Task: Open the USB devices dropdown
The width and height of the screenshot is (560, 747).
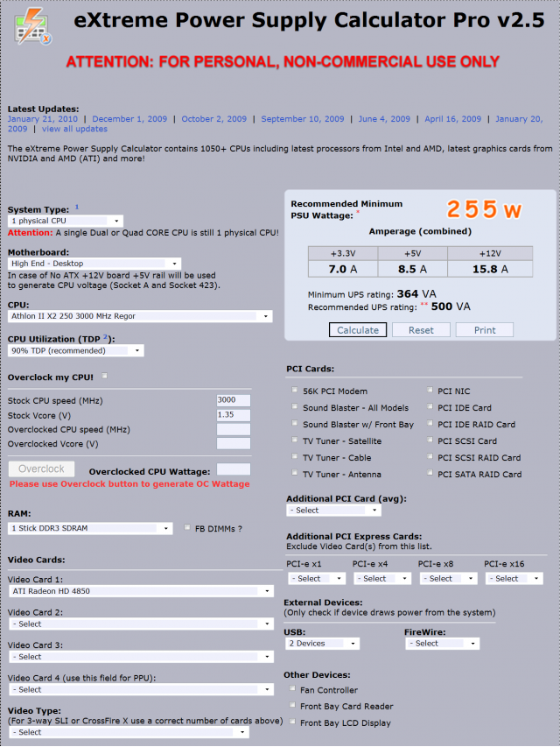Action: pos(322,644)
